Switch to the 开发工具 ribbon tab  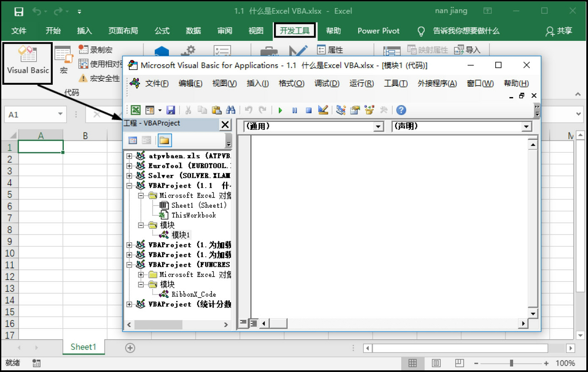tap(294, 31)
